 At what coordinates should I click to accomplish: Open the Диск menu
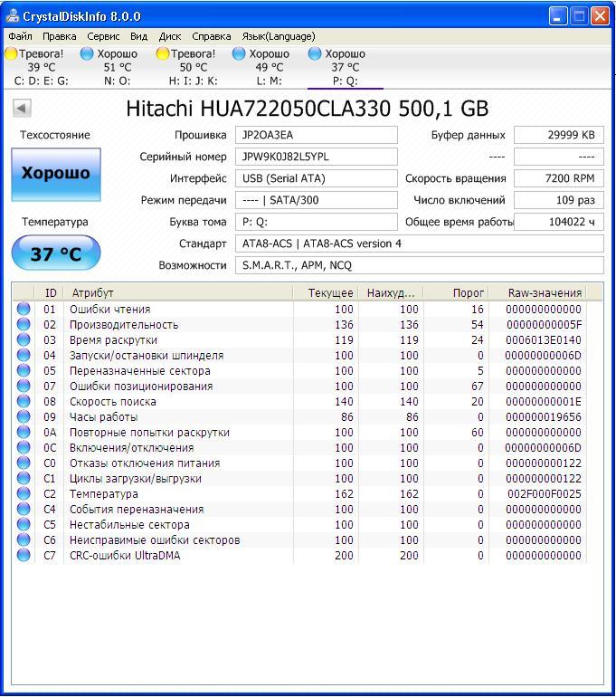tap(170, 36)
